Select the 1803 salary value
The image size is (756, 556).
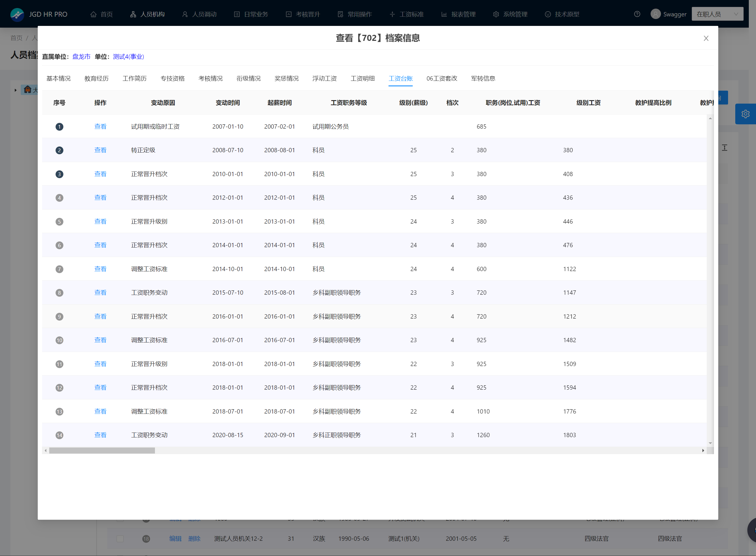(569, 435)
